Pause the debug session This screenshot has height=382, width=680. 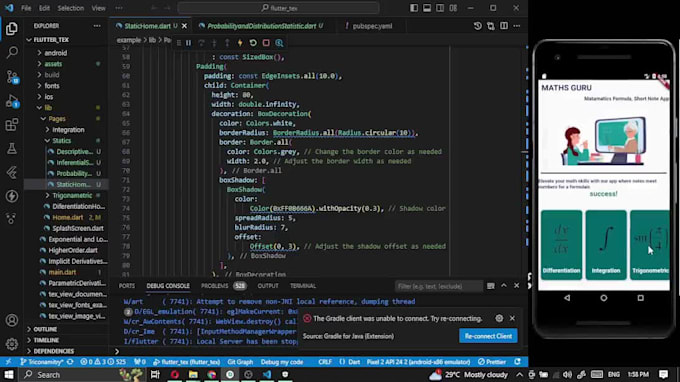point(189,43)
